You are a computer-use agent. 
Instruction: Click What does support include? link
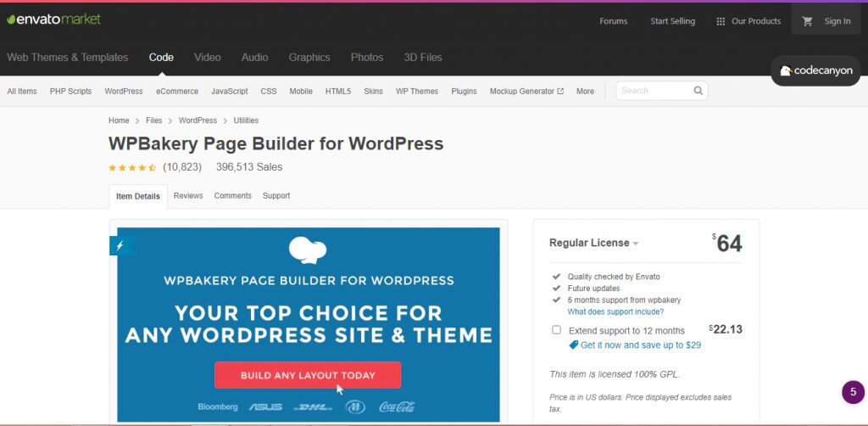click(615, 312)
